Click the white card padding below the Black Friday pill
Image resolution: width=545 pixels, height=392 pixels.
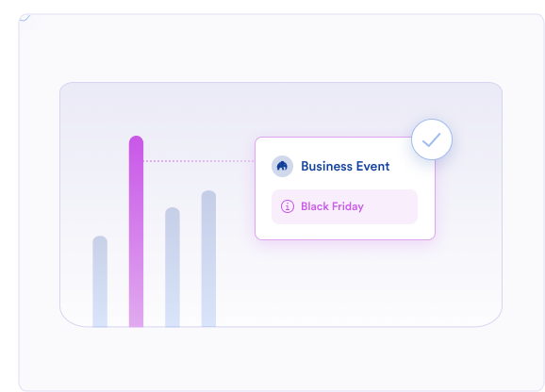coord(345,232)
